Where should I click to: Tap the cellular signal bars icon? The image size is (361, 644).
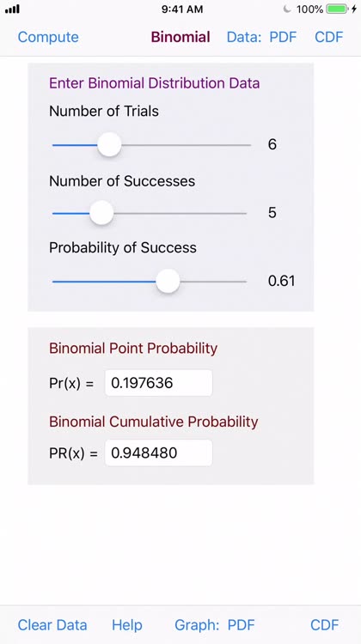12,9
